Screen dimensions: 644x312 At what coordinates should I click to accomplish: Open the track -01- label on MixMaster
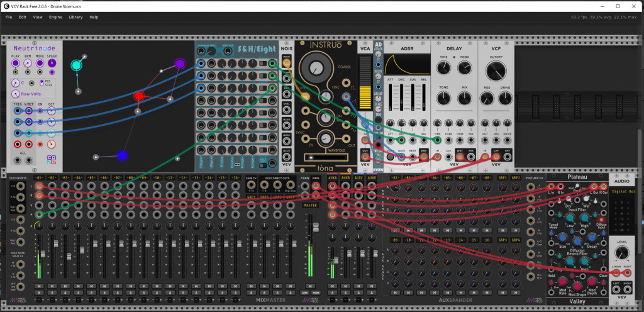pyautogui.click(x=39, y=178)
